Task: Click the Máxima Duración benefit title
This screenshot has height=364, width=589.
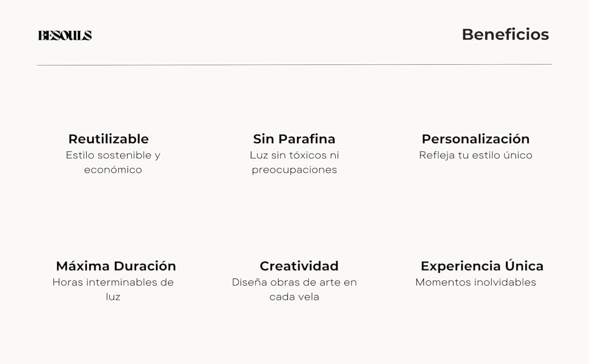Action: click(x=116, y=266)
